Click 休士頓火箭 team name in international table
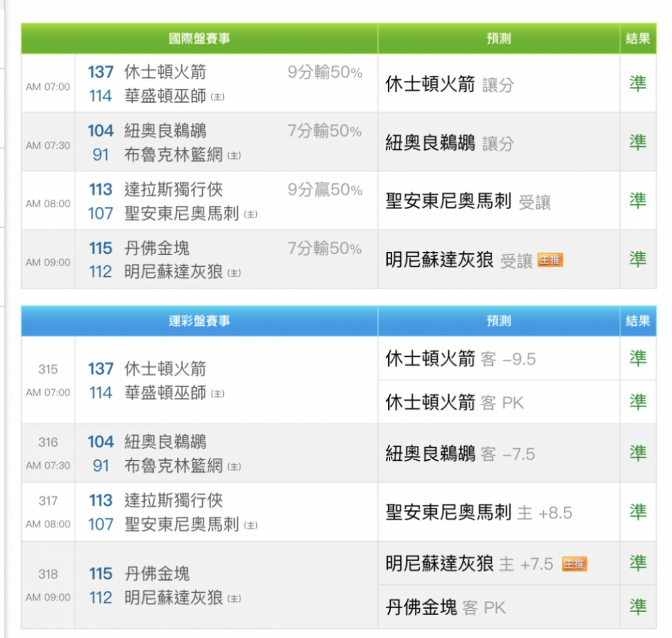The image size is (672, 638). [165, 71]
